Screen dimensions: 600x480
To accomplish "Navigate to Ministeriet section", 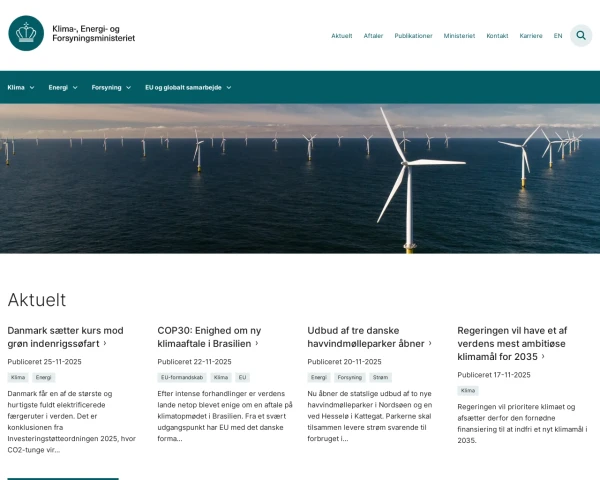I will tap(459, 36).
